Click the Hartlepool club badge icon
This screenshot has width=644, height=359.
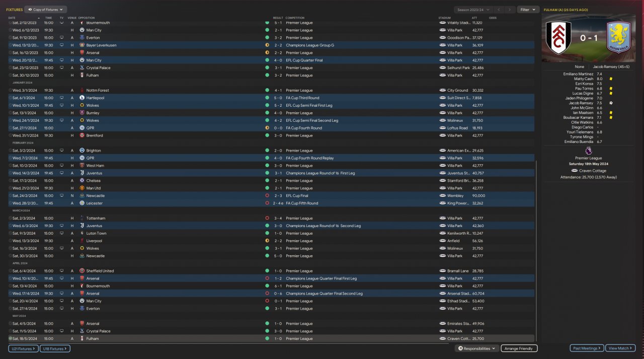pos(82,98)
